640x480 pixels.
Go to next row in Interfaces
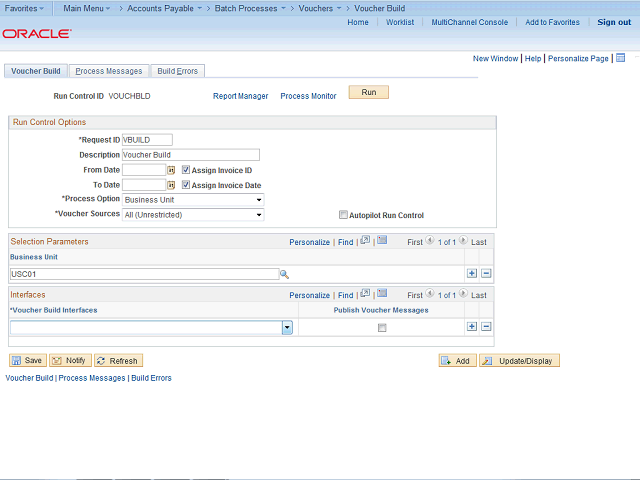[463, 293]
